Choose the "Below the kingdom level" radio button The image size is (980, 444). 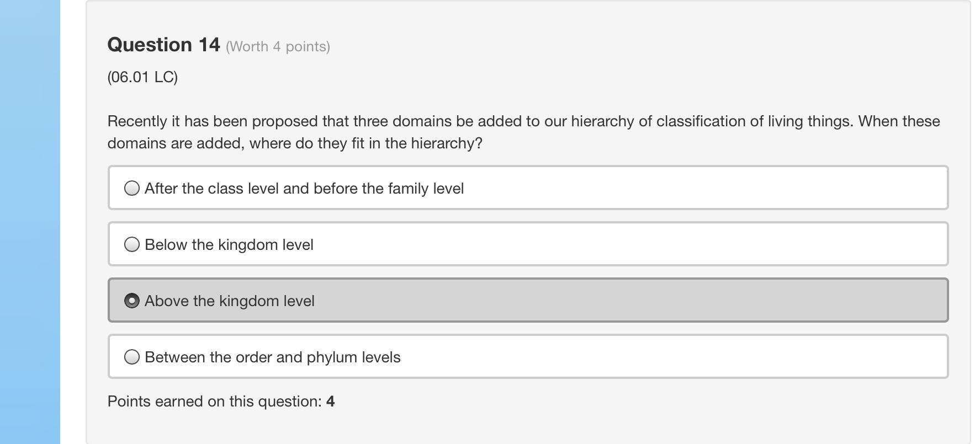[132, 244]
